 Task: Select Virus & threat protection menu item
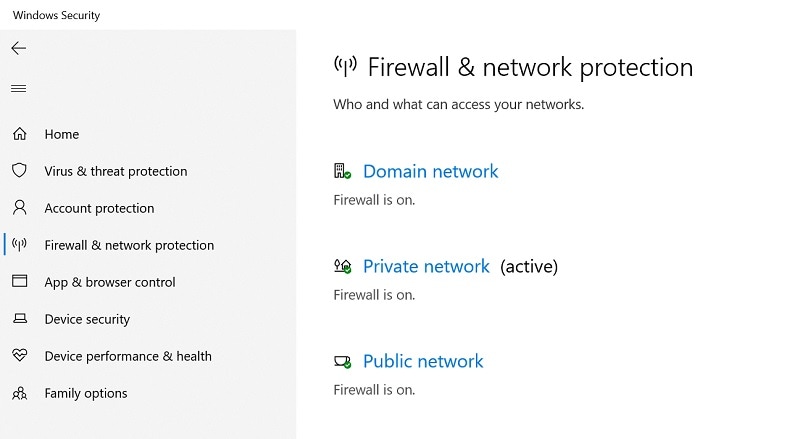pyautogui.click(x=116, y=171)
